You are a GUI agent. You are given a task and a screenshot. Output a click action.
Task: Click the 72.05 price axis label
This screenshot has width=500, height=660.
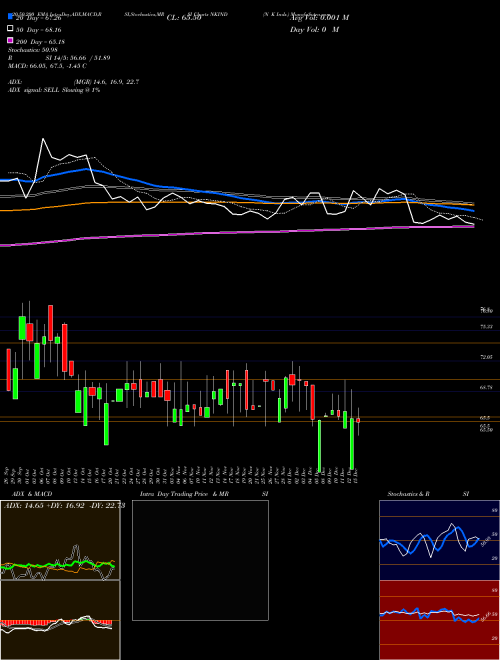click(x=487, y=357)
